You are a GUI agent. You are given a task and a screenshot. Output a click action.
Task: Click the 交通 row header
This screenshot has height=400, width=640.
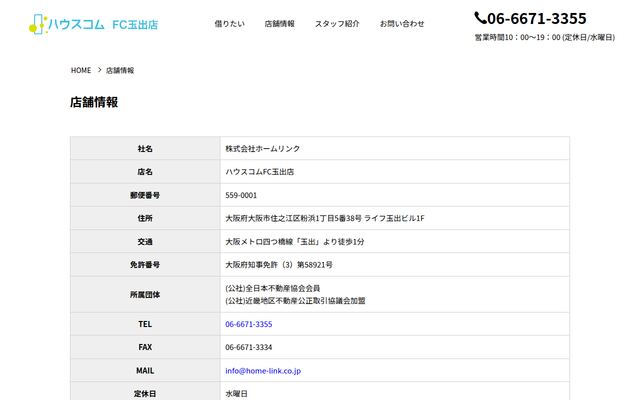145,242
